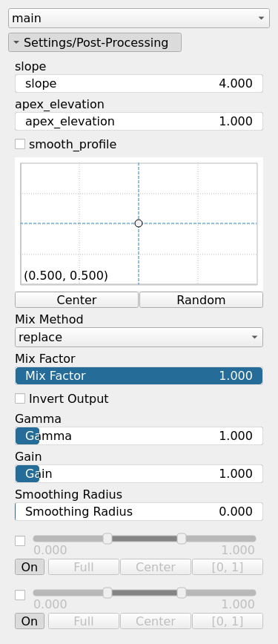Click the Center button under the graph
Viewport: 278px width, 644px height.
pyautogui.click(x=77, y=300)
